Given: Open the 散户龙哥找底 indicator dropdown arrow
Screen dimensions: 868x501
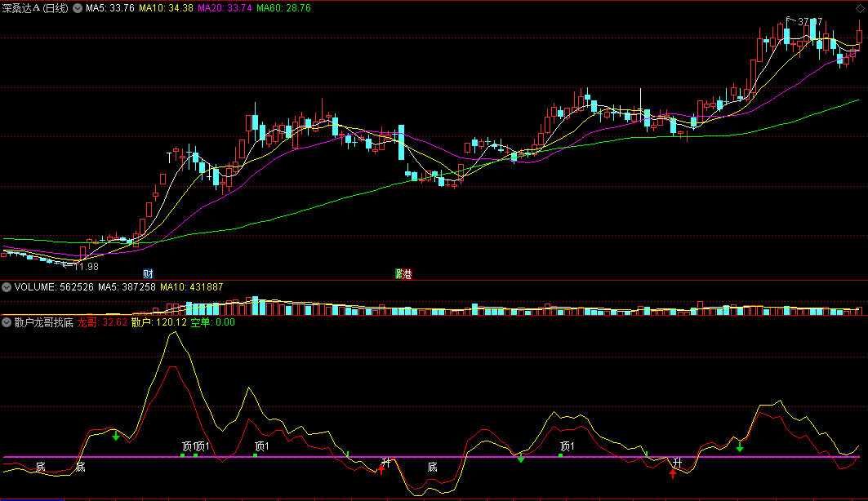Looking at the screenshot, I should tap(7, 321).
